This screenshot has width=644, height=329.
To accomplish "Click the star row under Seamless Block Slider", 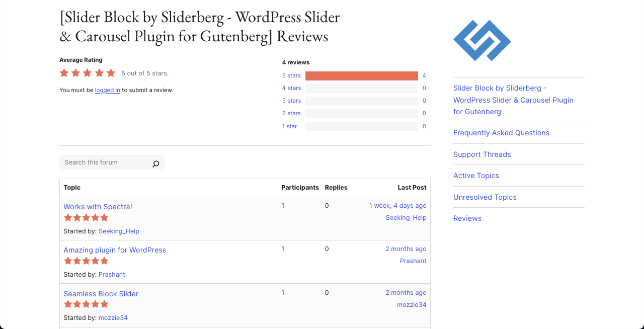I will point(86,304).
